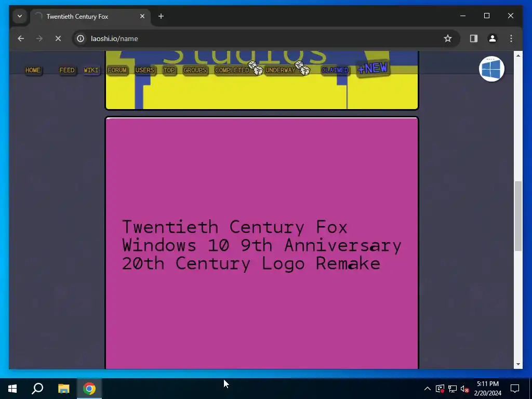Bookmark this page with star icon
The width and height of the screenshot is (532, 399).
(x=448, y=38)
